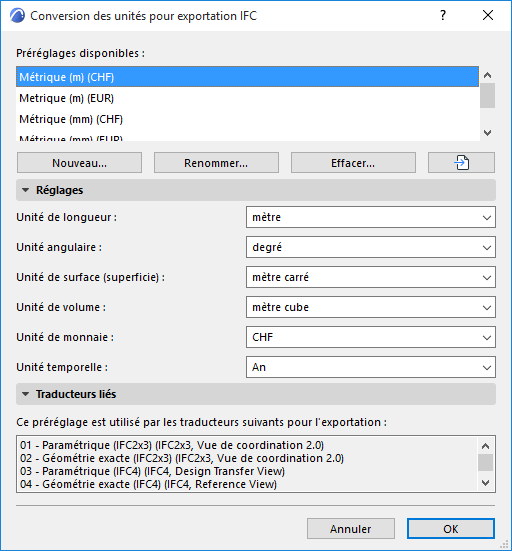The width and height of the screenshot is (512, 551).
Task: Click the Effacer... button
Action: click(353, 163)
